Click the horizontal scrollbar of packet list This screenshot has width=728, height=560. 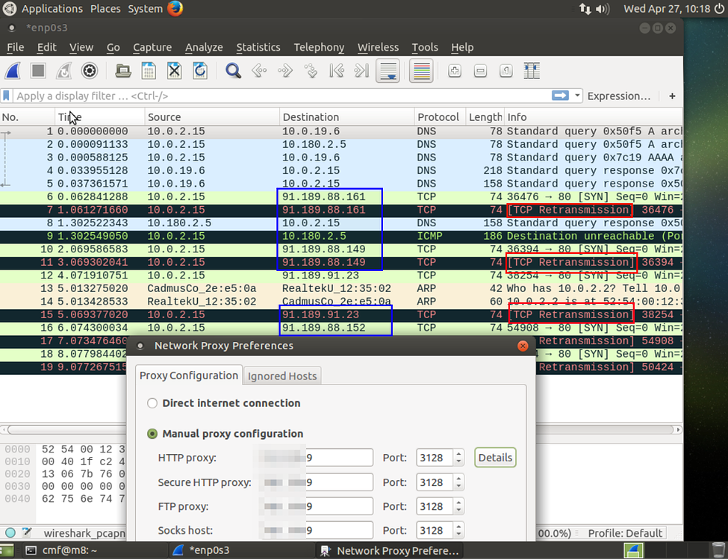(341, 430)
